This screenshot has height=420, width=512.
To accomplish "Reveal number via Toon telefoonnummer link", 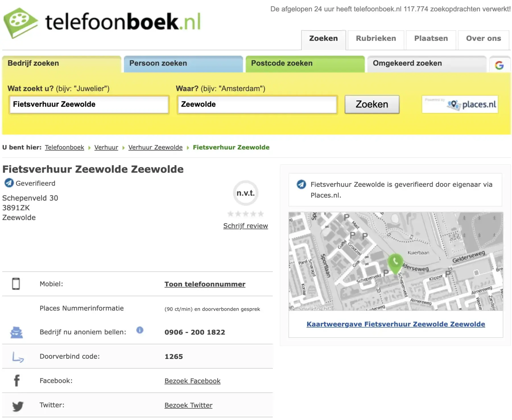I will tap(205, 284).
